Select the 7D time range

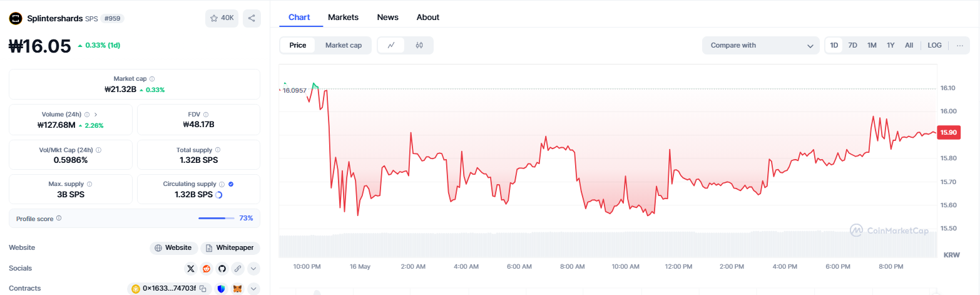point(852,45)
